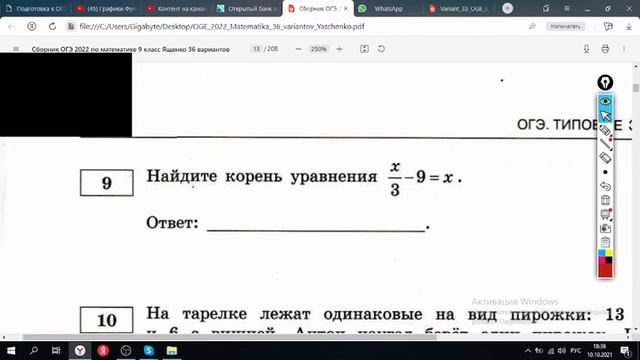
Task: Undo last stroke with the curved arrow
Action: click(605, 186)
